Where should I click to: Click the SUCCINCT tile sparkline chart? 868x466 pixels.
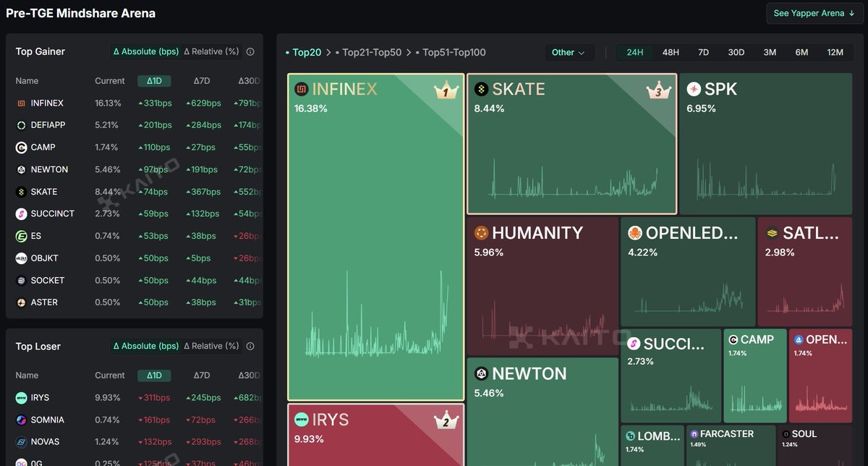671,394
